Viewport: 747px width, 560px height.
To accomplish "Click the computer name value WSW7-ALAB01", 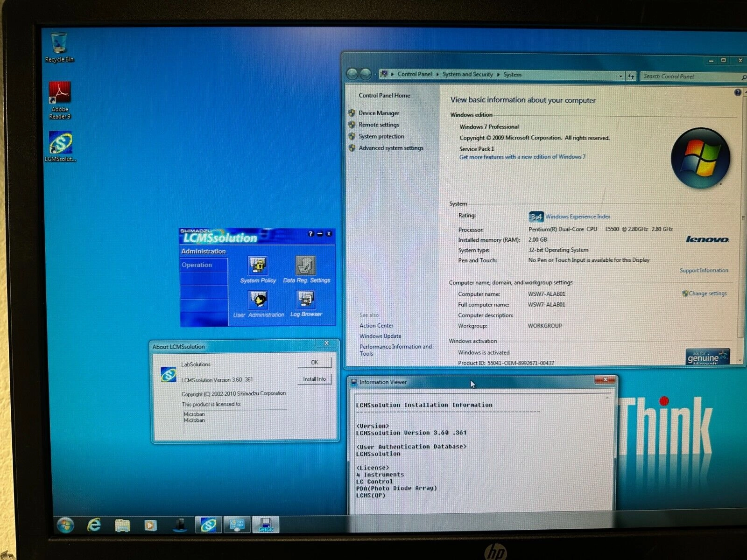I will coord(546,294).
